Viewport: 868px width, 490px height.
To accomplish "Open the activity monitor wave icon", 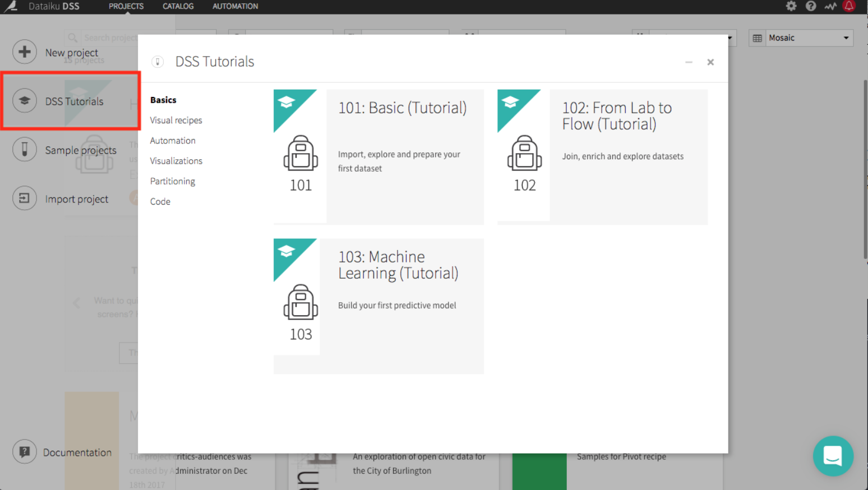I will click(x=830, y=6).
